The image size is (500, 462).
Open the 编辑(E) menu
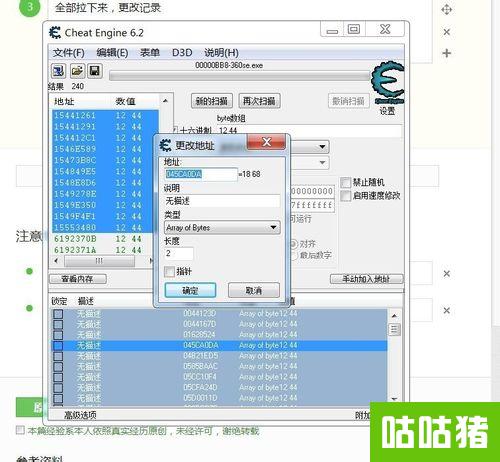point(112,53)
